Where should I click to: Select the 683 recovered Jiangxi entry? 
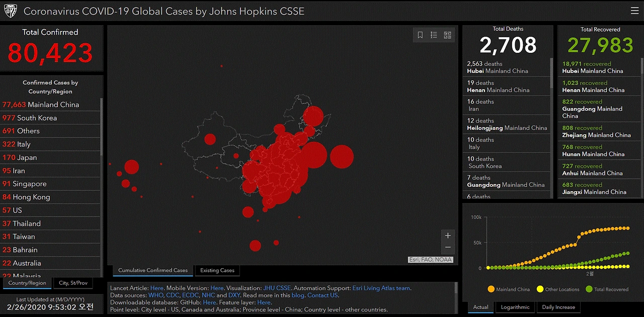599,188
